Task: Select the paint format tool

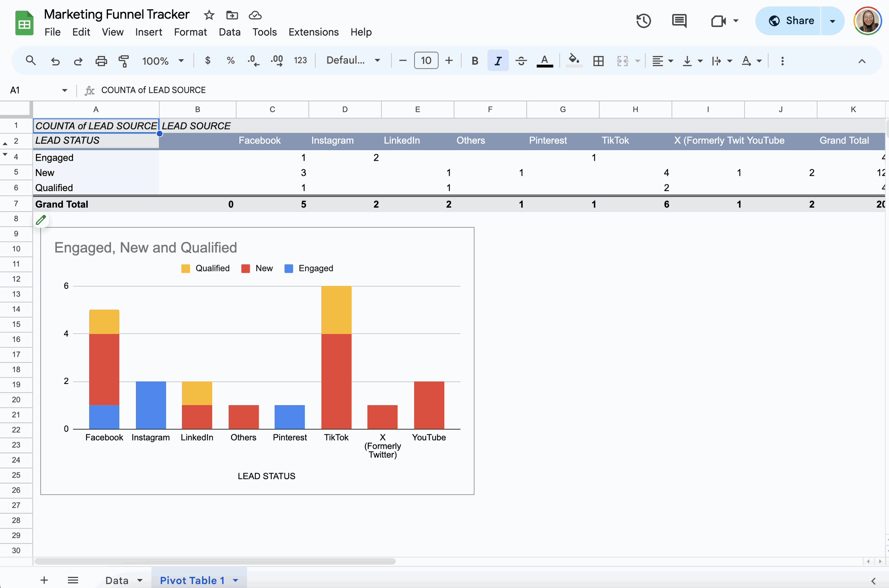Action: point(124,60)
